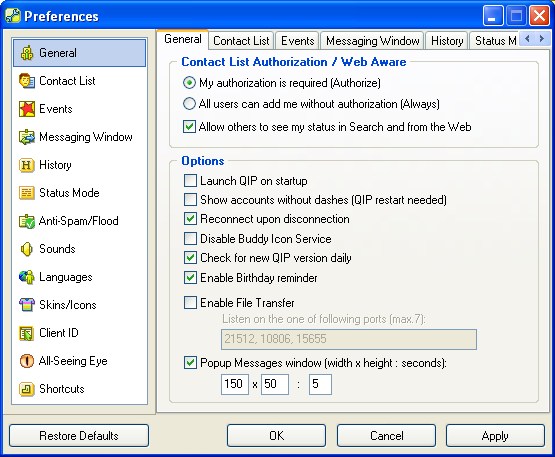Click the Restore Defaults button
The image size is (555, 457).
point(79,435)
